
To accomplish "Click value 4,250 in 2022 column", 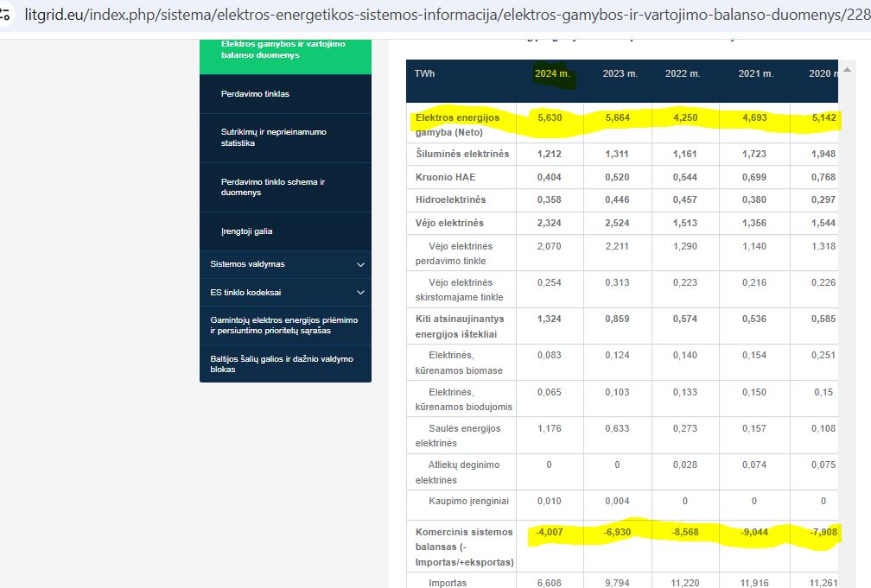I will point(685,117).
